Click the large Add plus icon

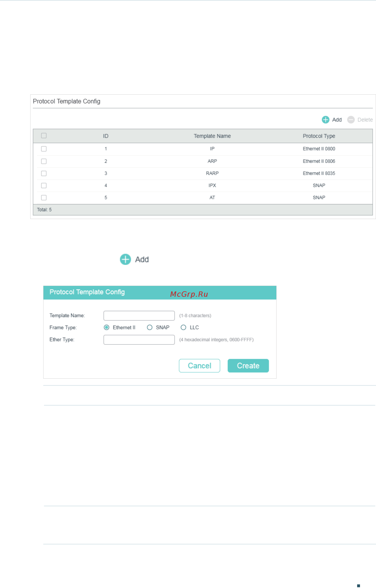[126, 259]
